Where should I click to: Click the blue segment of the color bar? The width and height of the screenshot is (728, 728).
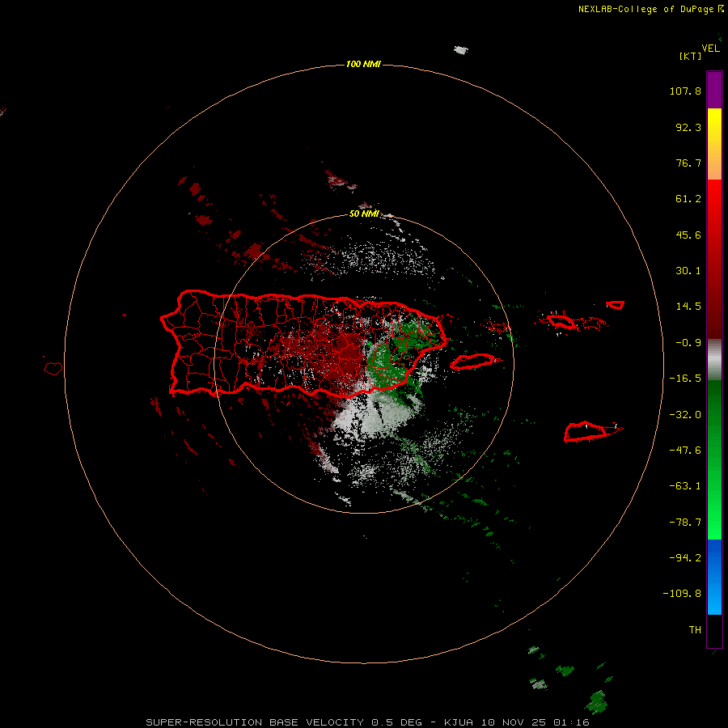pyautogui.click(x=714, y=577)
